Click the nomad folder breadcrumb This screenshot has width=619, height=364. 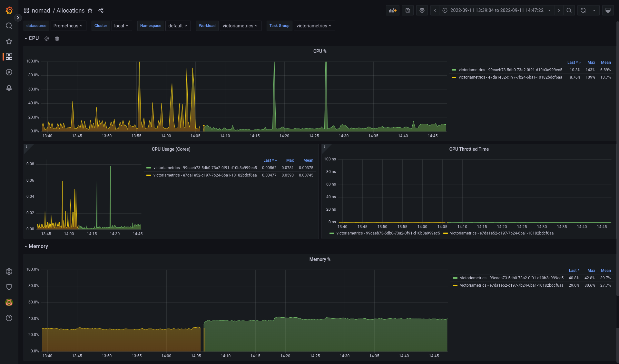click(x=41, y=10)
